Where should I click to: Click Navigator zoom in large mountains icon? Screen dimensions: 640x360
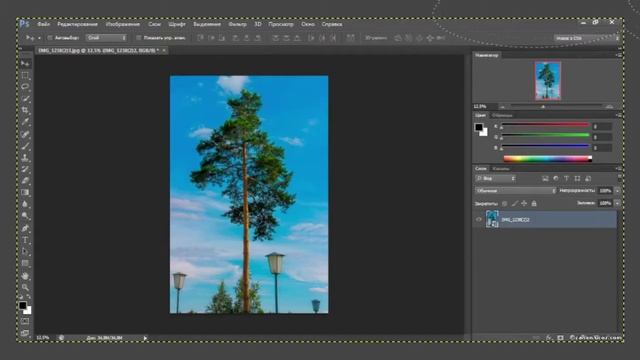tap(609, 107)
